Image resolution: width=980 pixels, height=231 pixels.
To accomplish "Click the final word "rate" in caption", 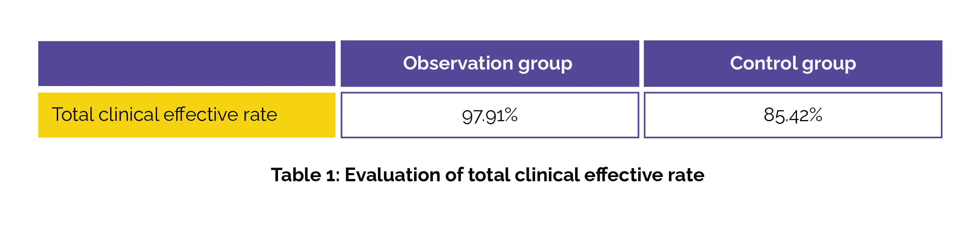I will (686, 175).
